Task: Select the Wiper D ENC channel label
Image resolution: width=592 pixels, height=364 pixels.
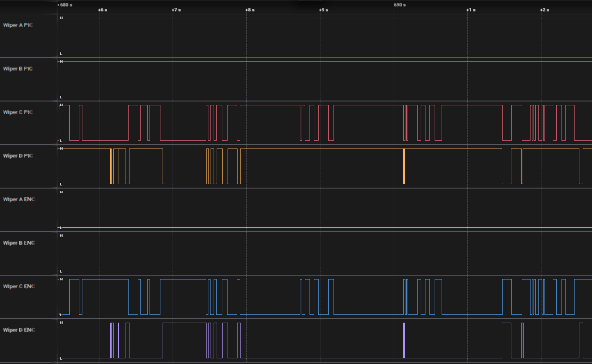Action: (x=18, y=330)
